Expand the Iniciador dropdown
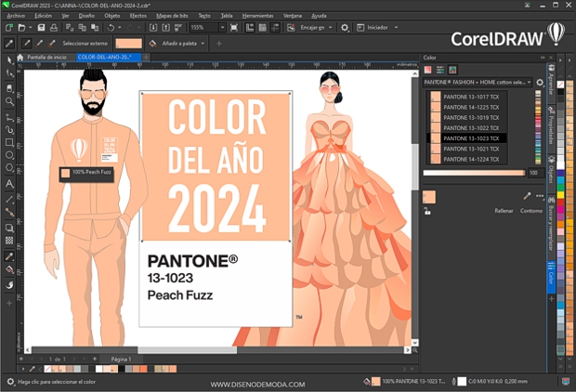576x392 pixels. [396, 28]
